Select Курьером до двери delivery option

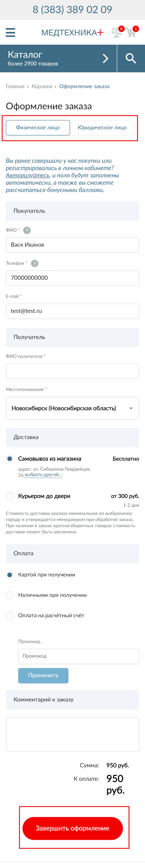pos(10,496)
